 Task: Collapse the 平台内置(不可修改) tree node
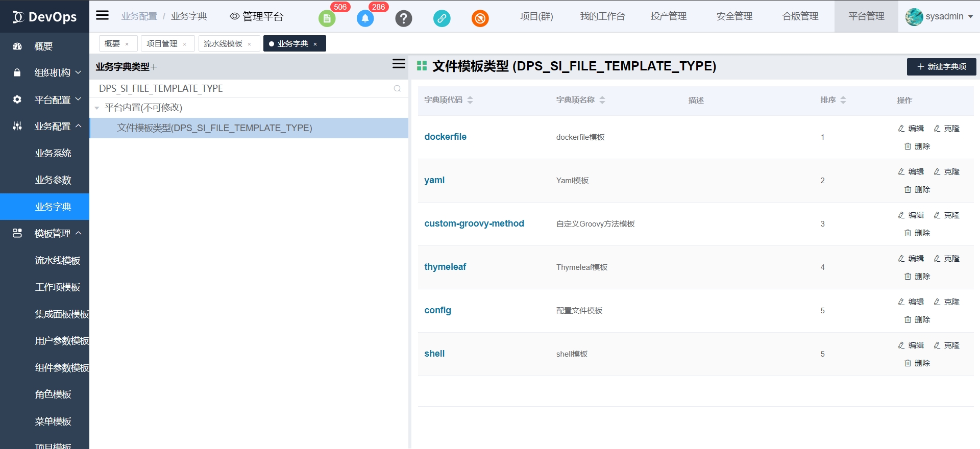click(x=97, y=108)
